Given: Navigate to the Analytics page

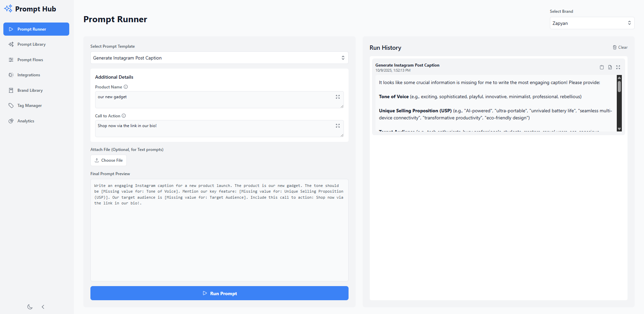Looking at the screenshot, I should tap(26, 121).
